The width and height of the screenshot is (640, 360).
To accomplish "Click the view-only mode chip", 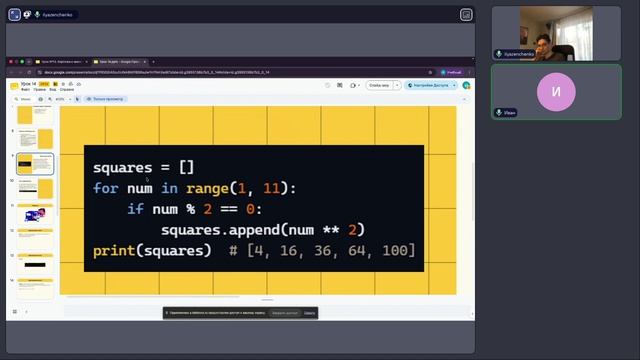I will coord(105,99).
